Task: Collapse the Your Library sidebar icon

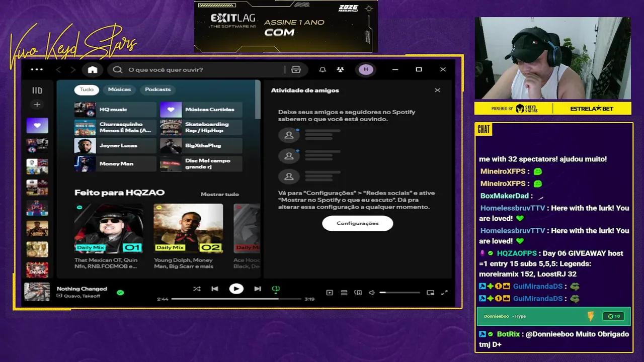Action: (x=37, y=90)
